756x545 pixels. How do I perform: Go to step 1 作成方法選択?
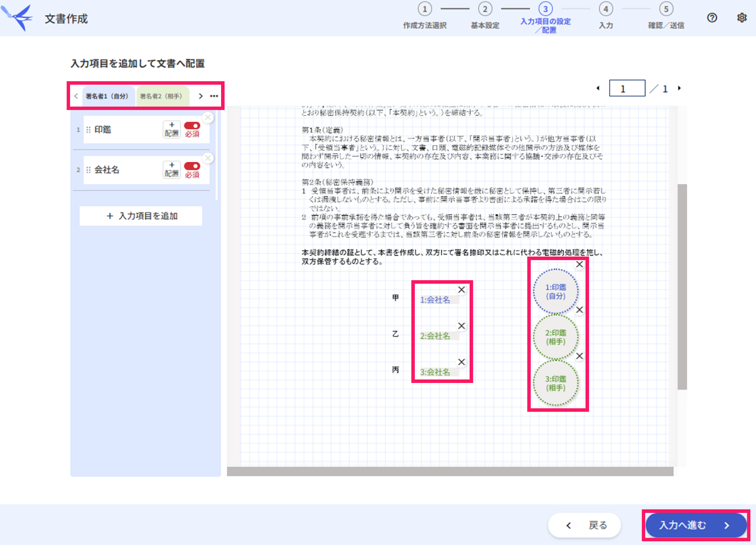point(425,16)
